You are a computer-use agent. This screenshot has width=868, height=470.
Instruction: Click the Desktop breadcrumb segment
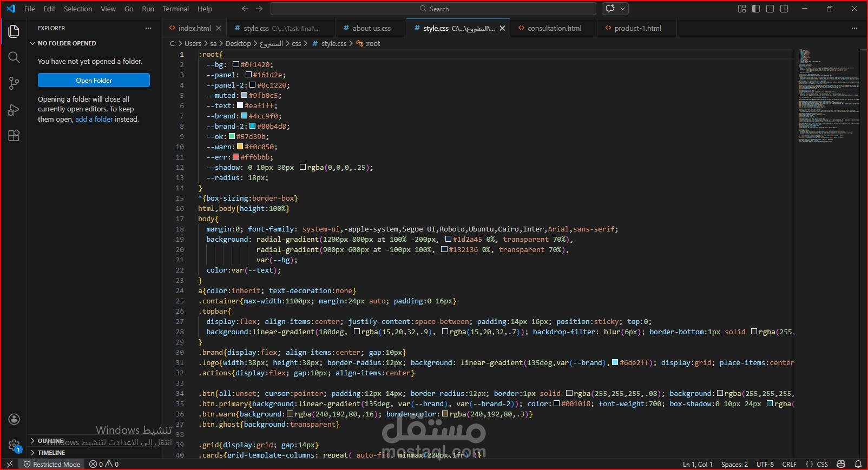[x=238, y=43]
